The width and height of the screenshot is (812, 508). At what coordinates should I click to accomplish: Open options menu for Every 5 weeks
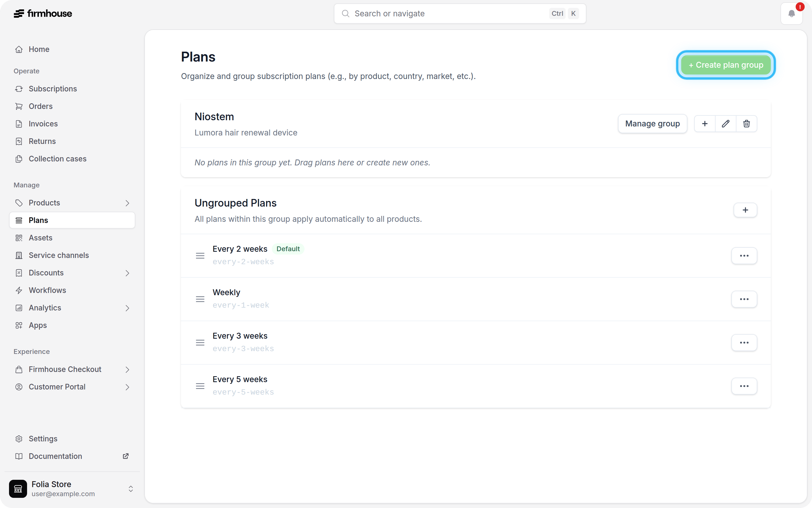coord(744,386)
